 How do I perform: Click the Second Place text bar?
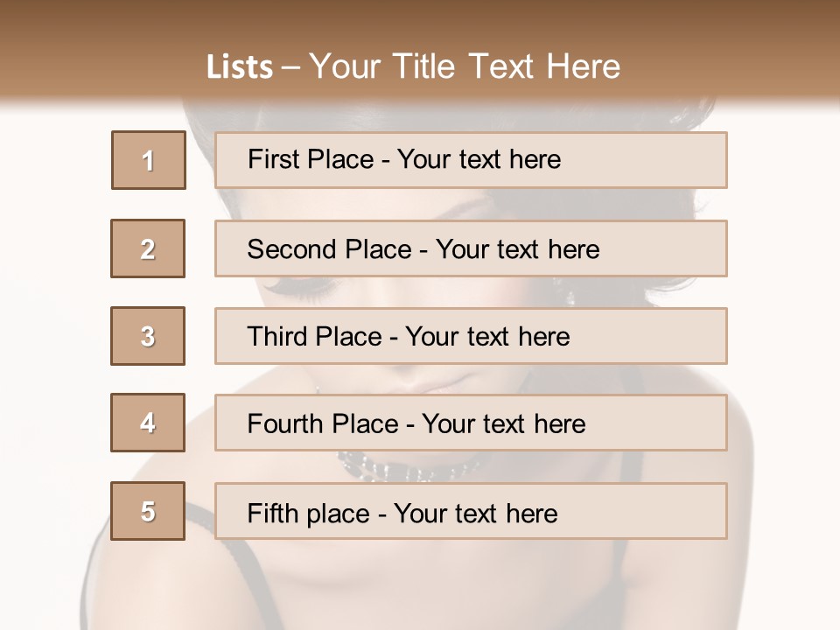point(471,248)
